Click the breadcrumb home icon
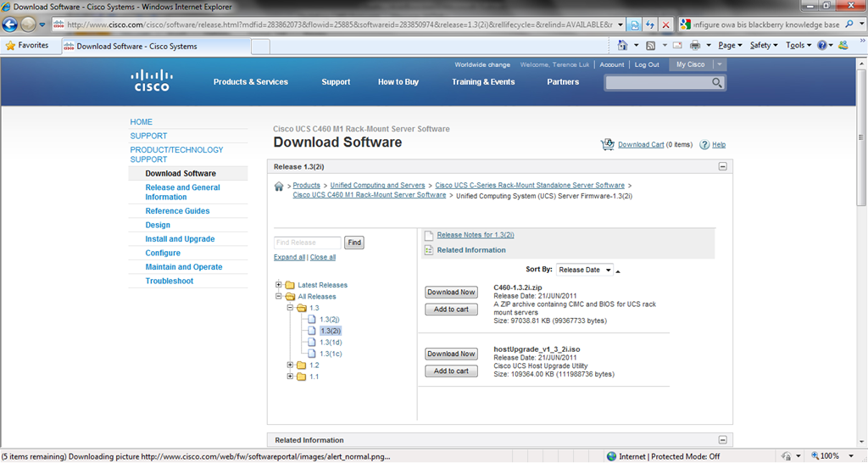868x463 pixels. point(279,186)
